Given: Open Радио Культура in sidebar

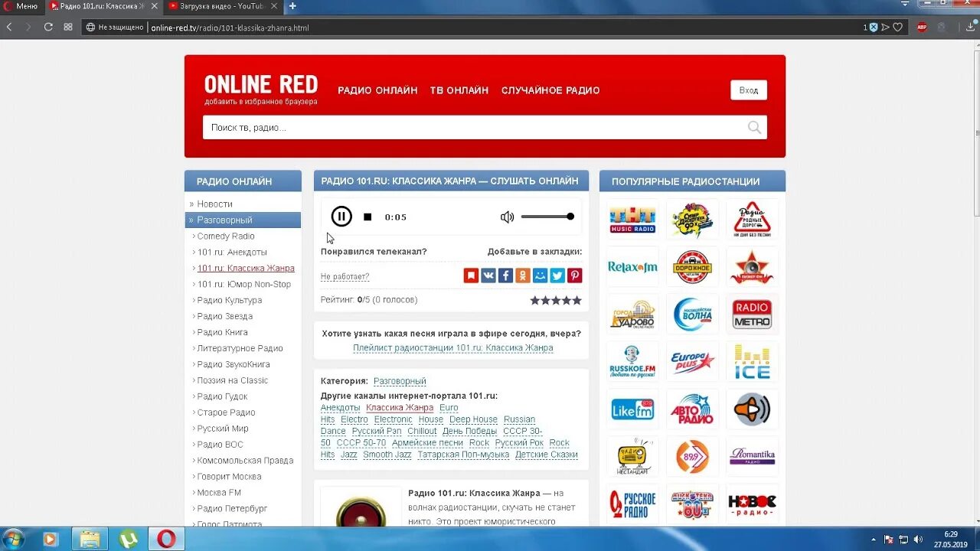Looking at the screenshot, I should pos(230,301).
